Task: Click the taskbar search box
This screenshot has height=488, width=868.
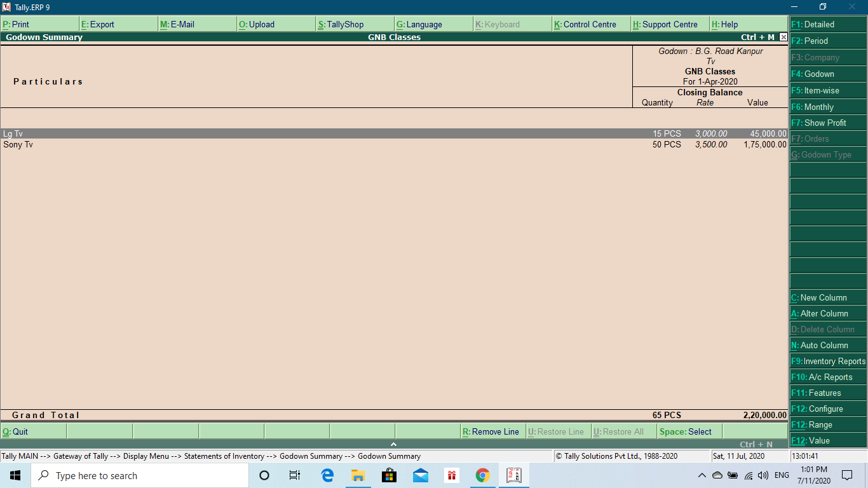Action: pyautogui.click(x=139, y=475)
